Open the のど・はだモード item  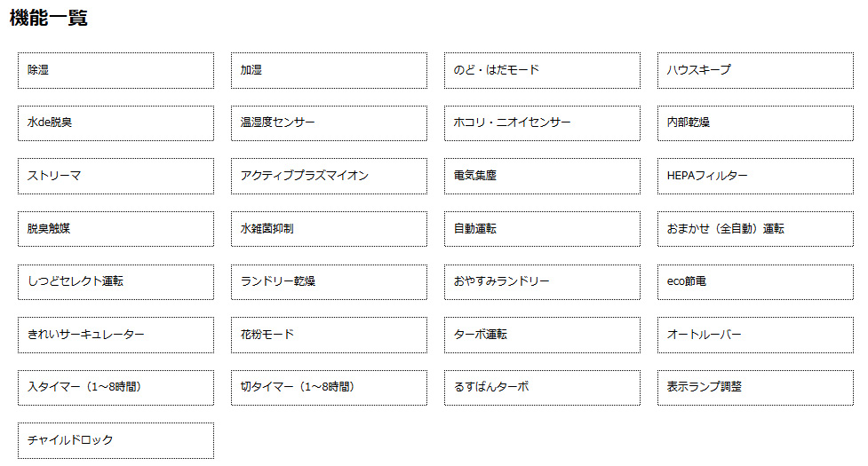tap(542, 70)
